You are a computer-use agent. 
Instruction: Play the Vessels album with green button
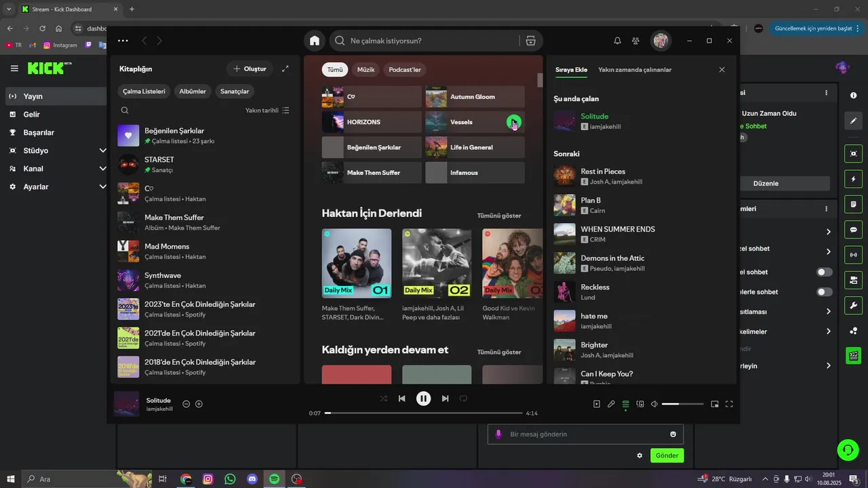tap(514, 122)
